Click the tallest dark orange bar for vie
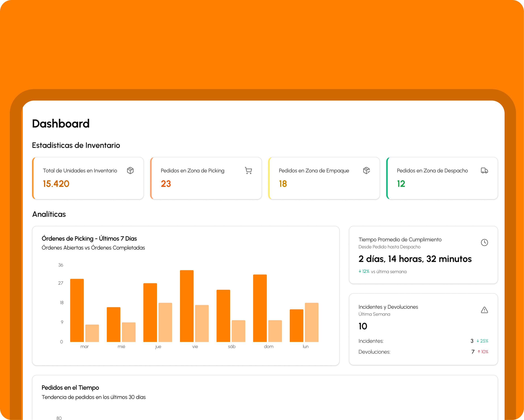Screen dimensions: 524x420 [x=187, y=306]
